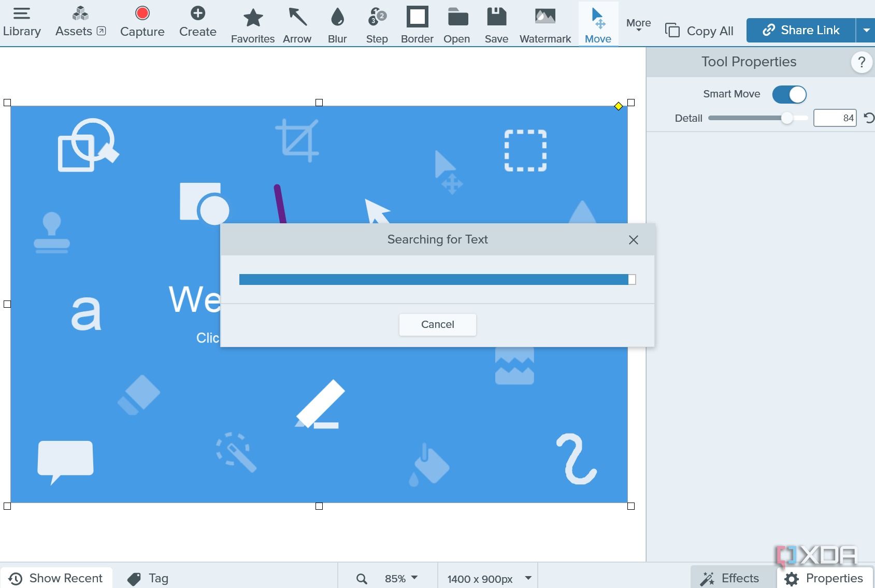875x588 pixels.
Task: Start a new Capture
Action: 142,21
